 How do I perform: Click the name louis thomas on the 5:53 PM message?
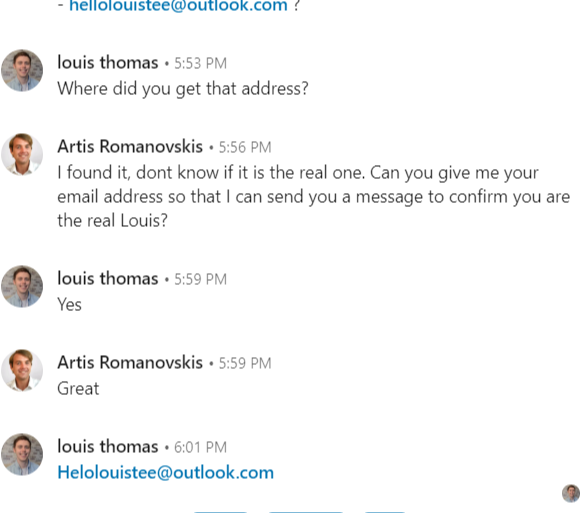tap(108, 62)
